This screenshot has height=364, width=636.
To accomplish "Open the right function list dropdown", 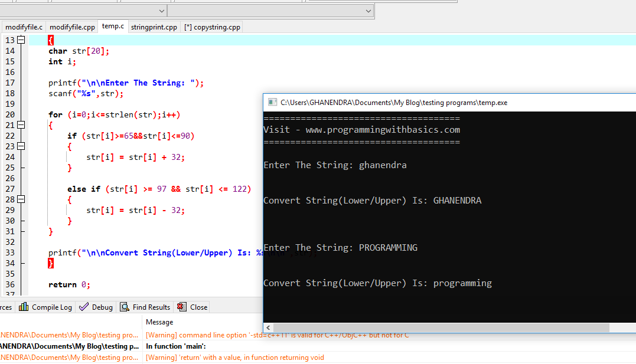I will pos(368,11).
